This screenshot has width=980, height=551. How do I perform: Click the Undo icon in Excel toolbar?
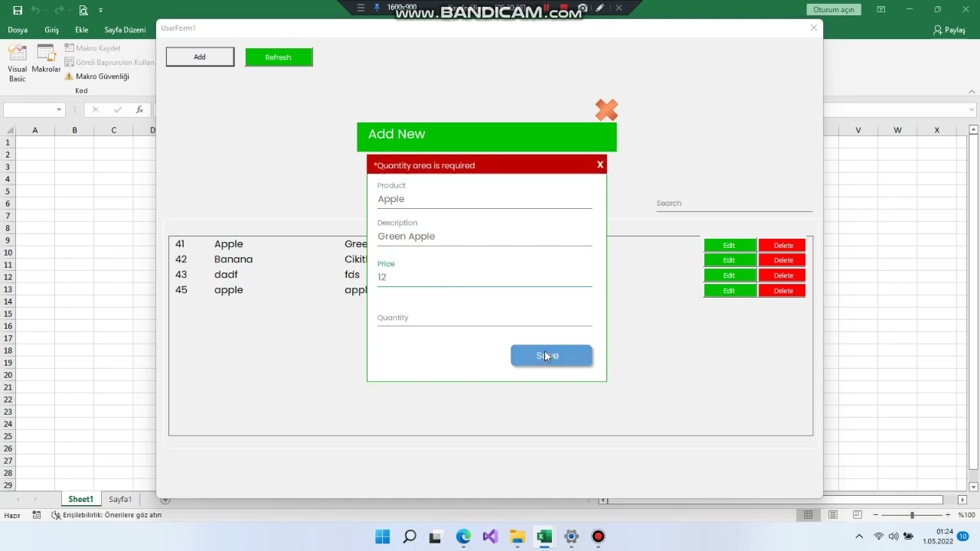point(35,10)
